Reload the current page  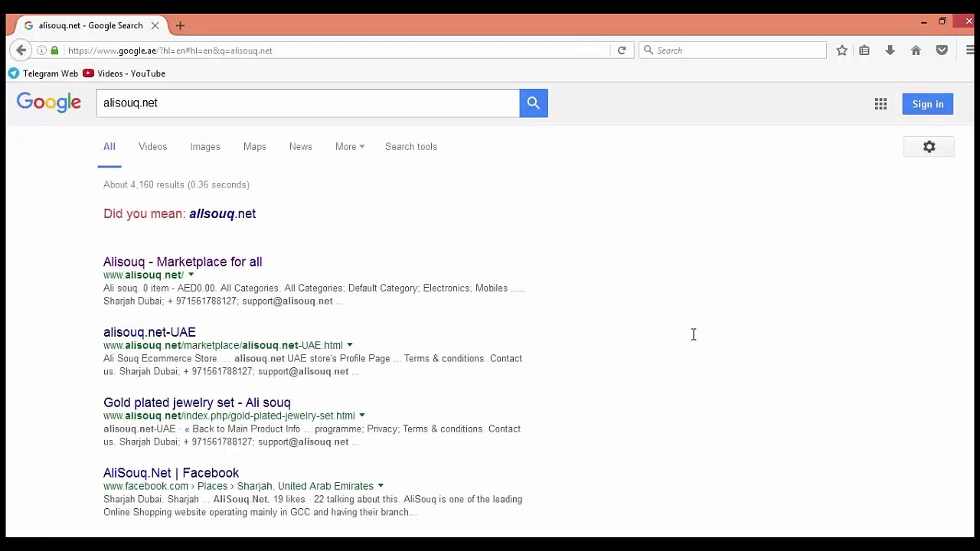[622, 51]
